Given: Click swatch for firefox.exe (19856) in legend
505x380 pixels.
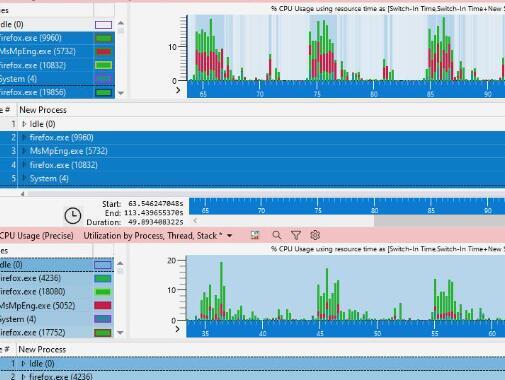Looking at the screenshot, I should (x=103, y=92).
